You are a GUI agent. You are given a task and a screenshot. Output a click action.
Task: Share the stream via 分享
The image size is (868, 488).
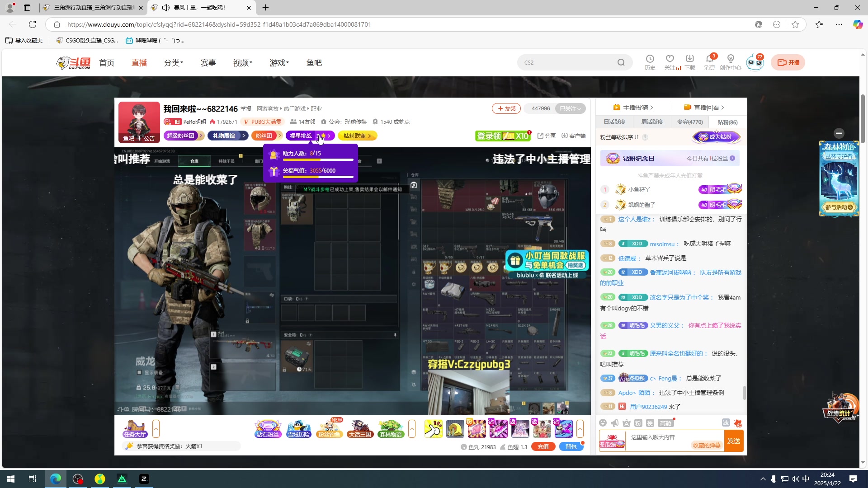547,136
